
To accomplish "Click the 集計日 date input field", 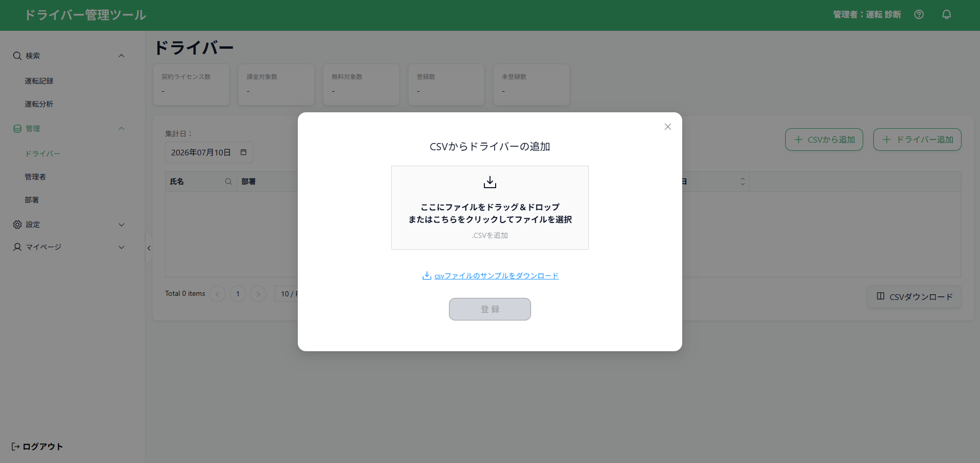I will tap(209, 152).
